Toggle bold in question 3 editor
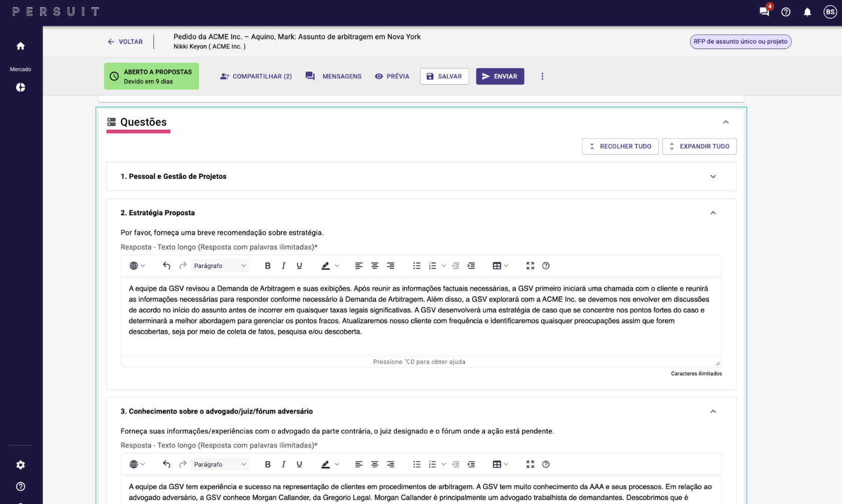Image resolution: width=842 pixels, height=504 pixels. click(268, 464)
